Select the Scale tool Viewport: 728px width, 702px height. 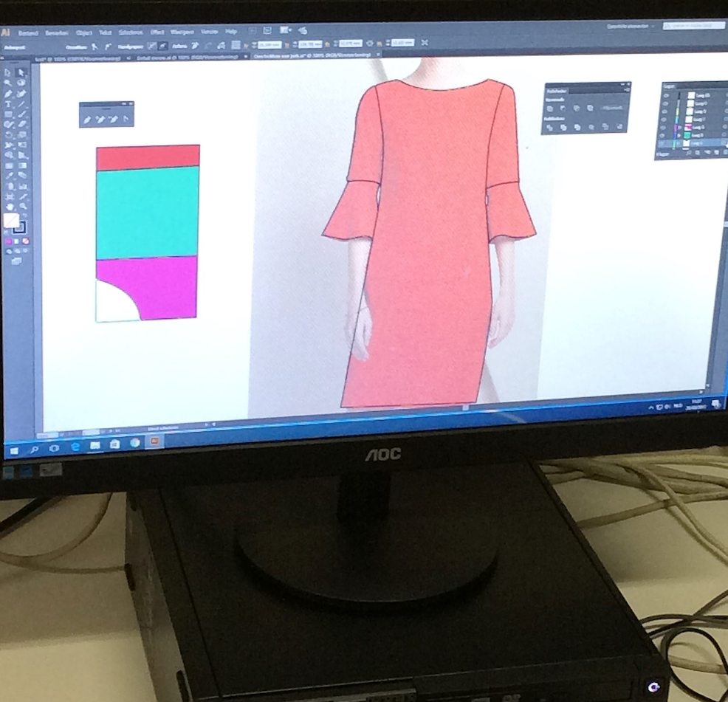pos(22,135)
